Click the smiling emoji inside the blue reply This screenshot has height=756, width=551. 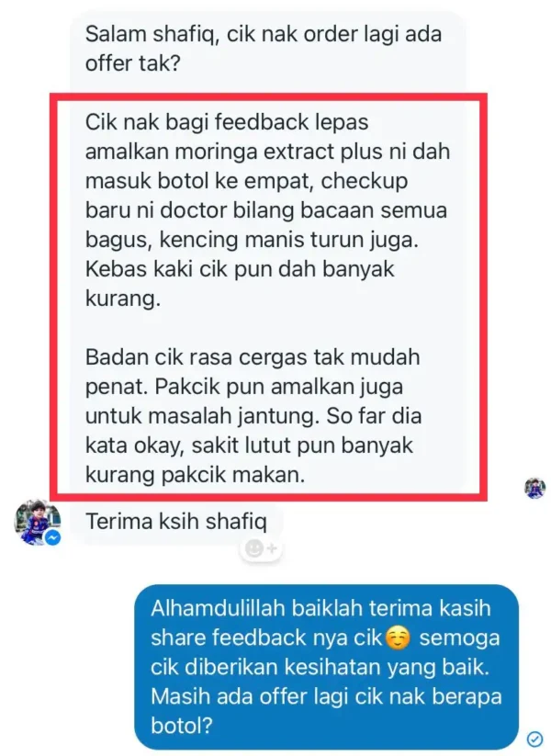coord(399,638)
